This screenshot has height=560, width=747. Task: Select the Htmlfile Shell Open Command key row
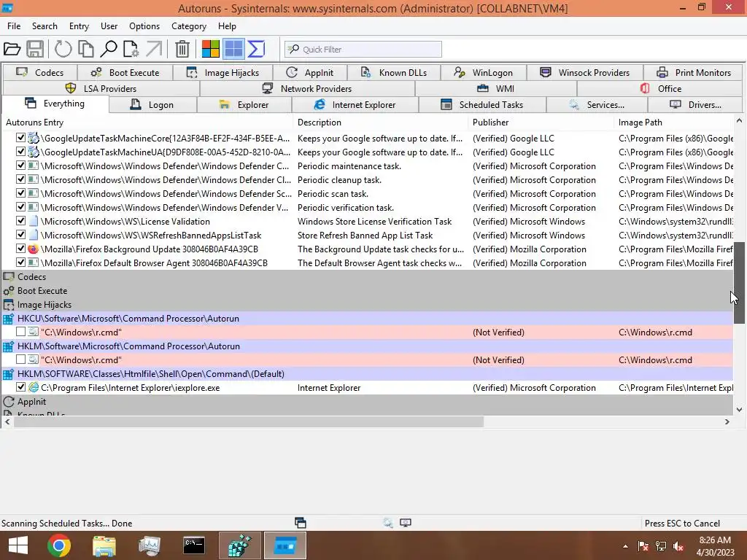(x=367, y=374)
